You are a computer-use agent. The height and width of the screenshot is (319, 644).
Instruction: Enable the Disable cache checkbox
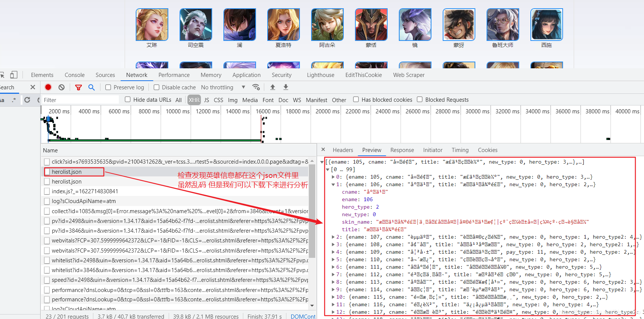[x=156, y=87]
